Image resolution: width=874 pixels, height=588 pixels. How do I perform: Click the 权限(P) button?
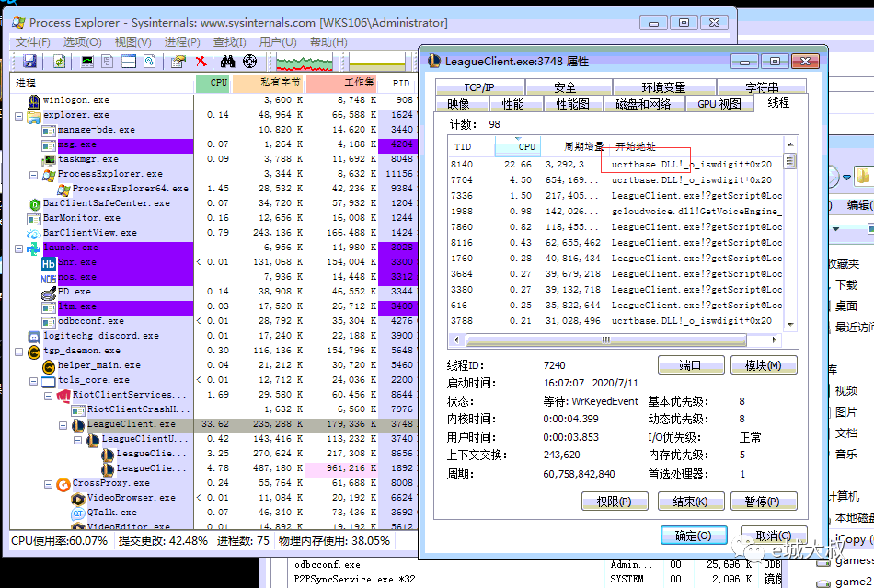615,502
